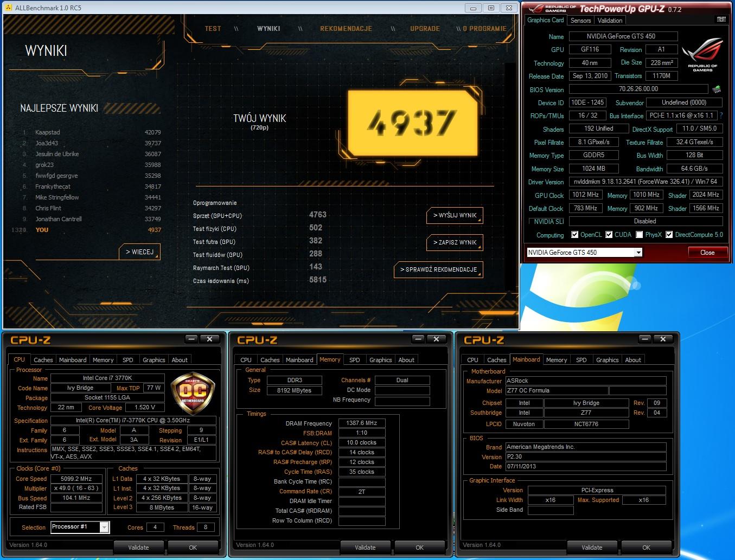
Task: Click the Core Speed 5099.2 MHz field
Action: click(76, 479)
